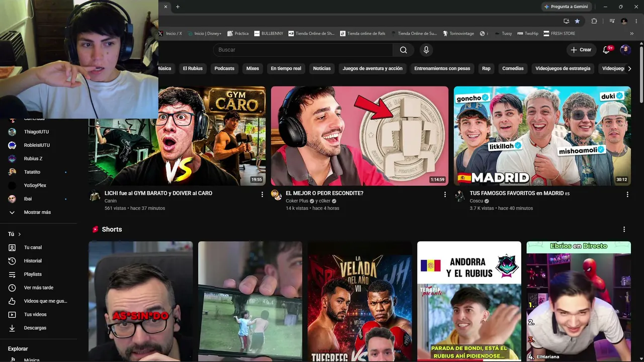Start voice search with the microphone icon
Viewport: 644px width, 362px height.
click(x=426, y=50)
